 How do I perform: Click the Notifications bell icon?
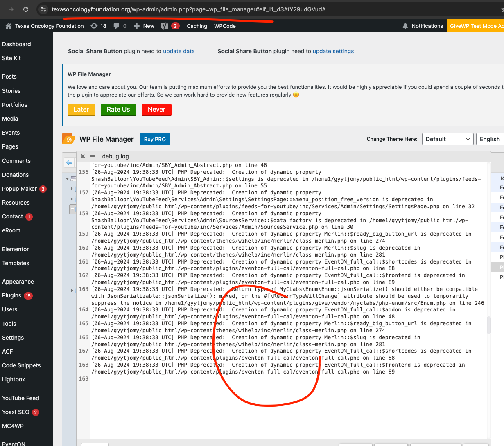point(405,26)
